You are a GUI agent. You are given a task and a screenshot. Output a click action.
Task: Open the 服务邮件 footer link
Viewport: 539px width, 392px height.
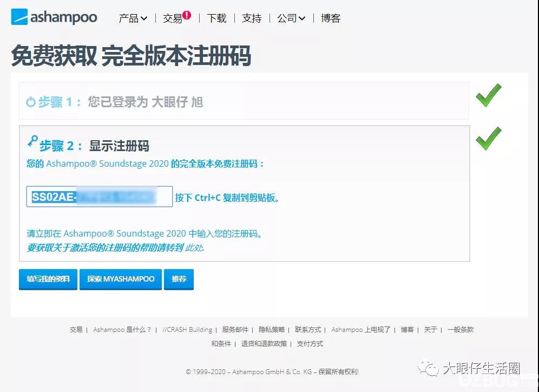235,329
